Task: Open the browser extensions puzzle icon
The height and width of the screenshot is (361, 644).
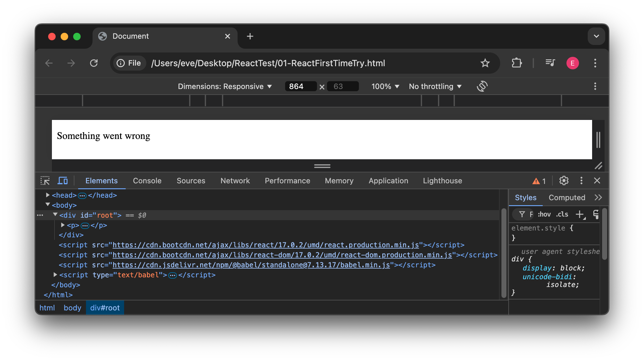Action: (x=517, y=63)
